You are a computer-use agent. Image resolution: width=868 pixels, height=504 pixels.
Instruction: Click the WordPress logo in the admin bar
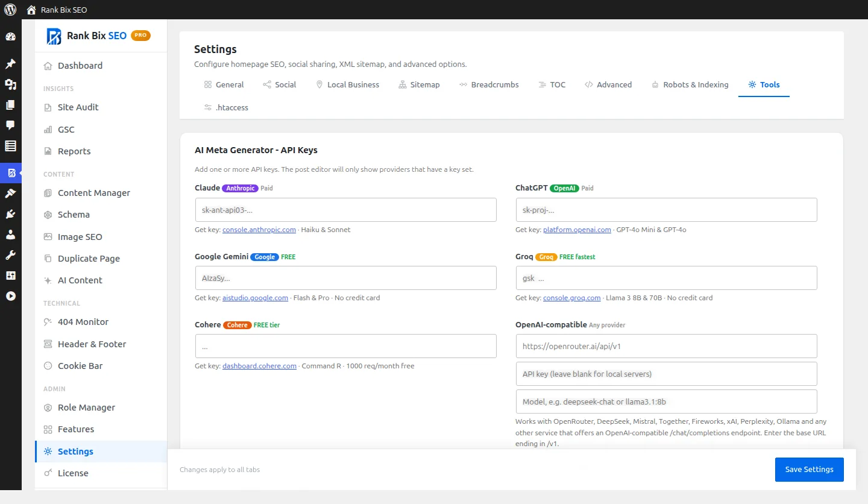tap(10, 10)
